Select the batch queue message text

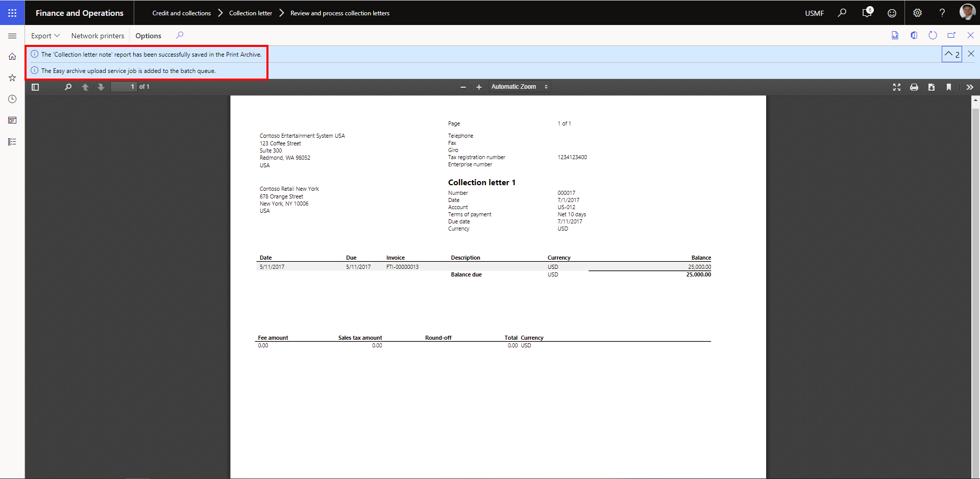(128, 71)
